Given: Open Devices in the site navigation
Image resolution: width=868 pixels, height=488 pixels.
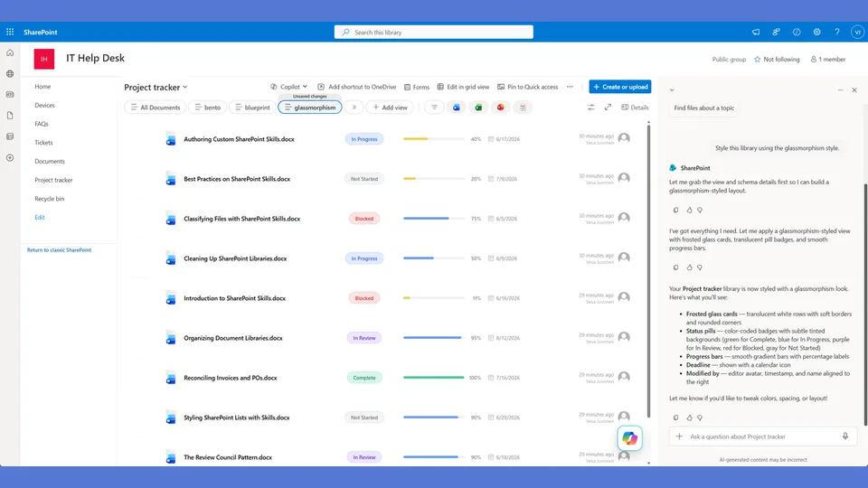Looking at the screenshot, I should coord(45,105).
